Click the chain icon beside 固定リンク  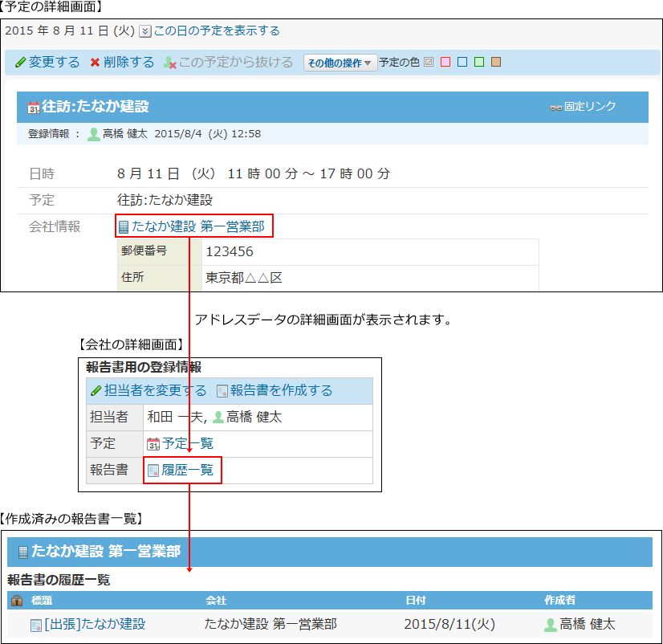click(x=555, y=108)
